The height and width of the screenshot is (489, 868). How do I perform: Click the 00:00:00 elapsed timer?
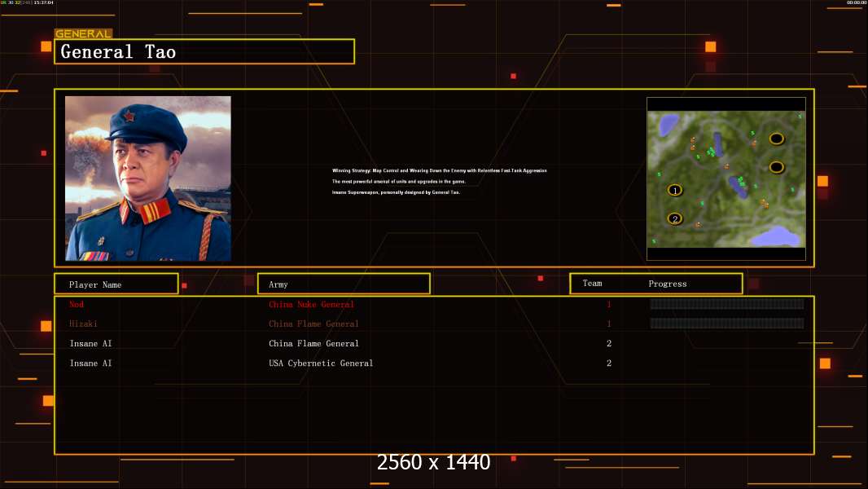click(x=857, y=2)
